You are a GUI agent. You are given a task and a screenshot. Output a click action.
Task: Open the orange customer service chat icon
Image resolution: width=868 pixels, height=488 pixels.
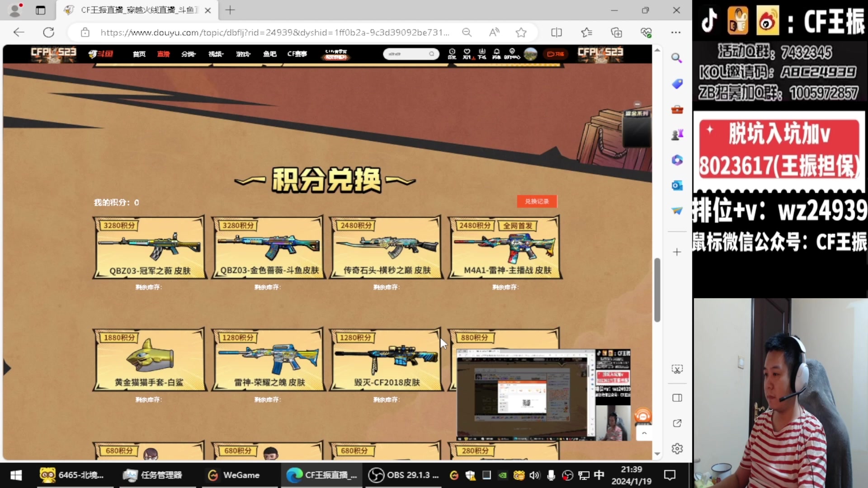click(643, 416)
